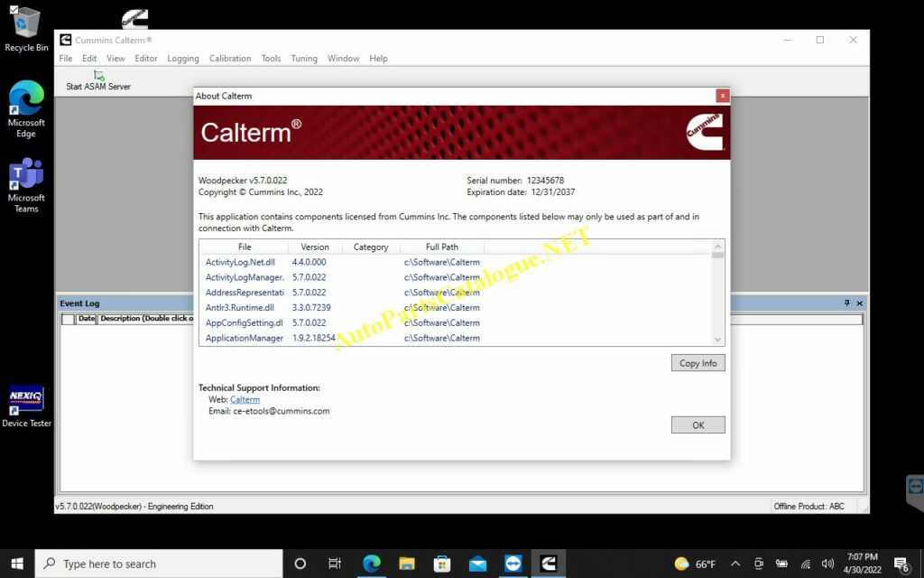Image resolution: width=924 pixels, height=578 pixels.
Task: Open Microsoft Edge from the desktop
Action: 26,99
